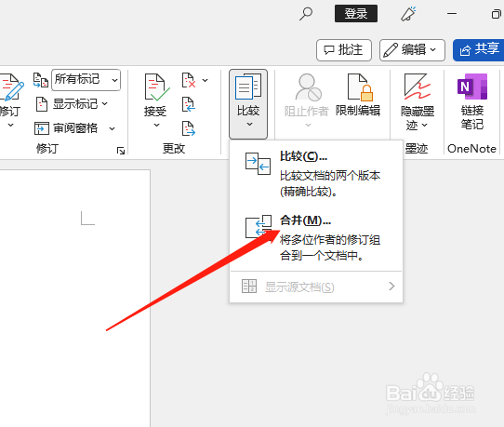Viewport: 504px width, 427px height.
Task: Open the 修订 group dialog launcher
Action: pyautogui.click(x=121, y=151)
